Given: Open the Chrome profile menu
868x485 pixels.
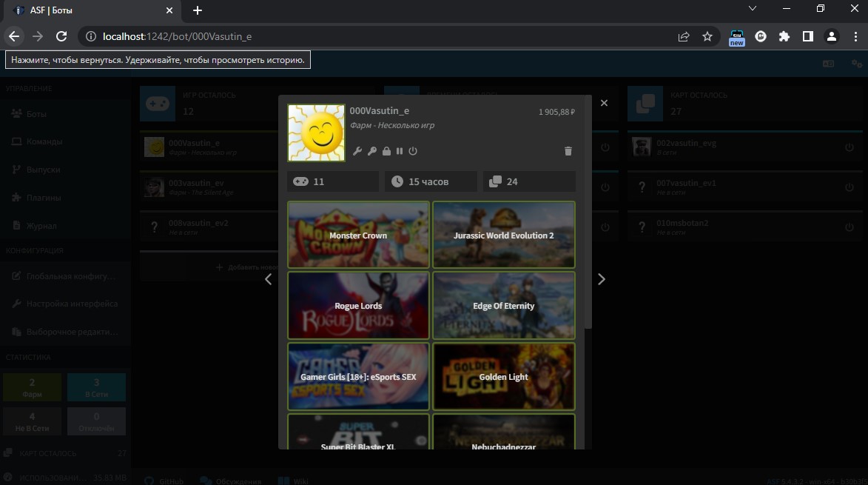Looking at the screenshot, I should click(x=832, y=36).
